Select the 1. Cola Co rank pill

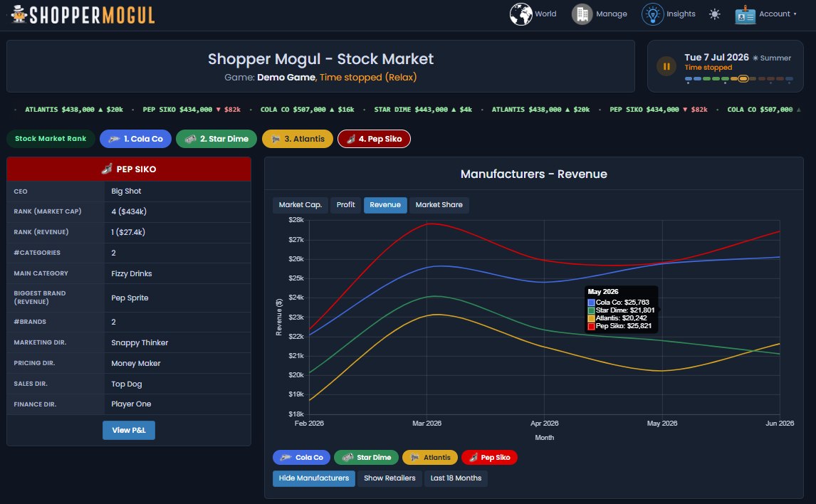136,139
